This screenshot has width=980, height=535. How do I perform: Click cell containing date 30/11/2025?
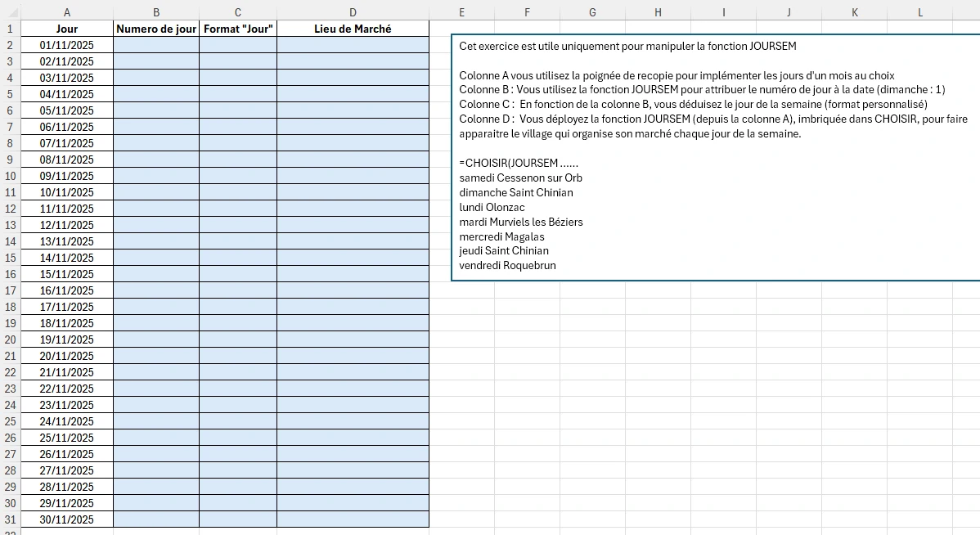pyautogui.click(x=67, y=519)
